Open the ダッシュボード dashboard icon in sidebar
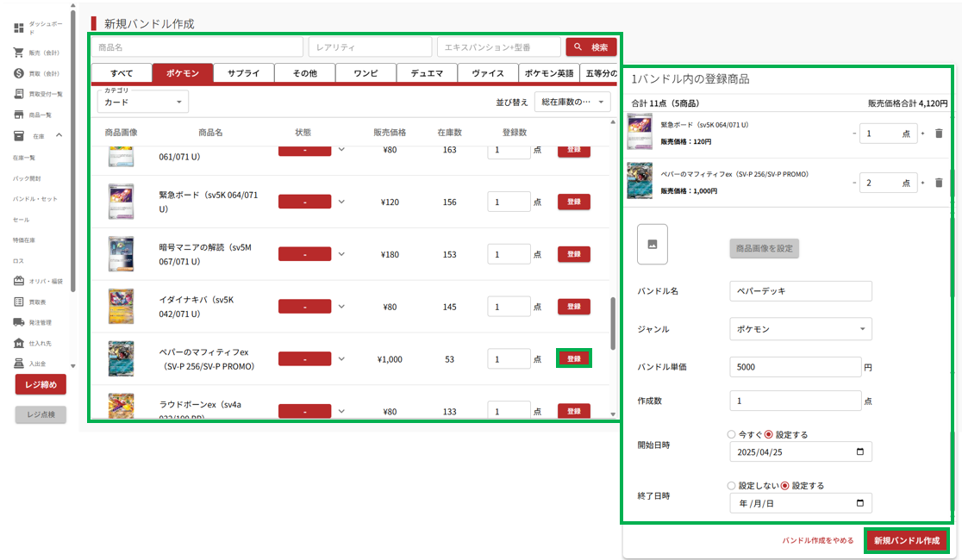Viewport: 962px width, 560px height. (x=19, y=28)
